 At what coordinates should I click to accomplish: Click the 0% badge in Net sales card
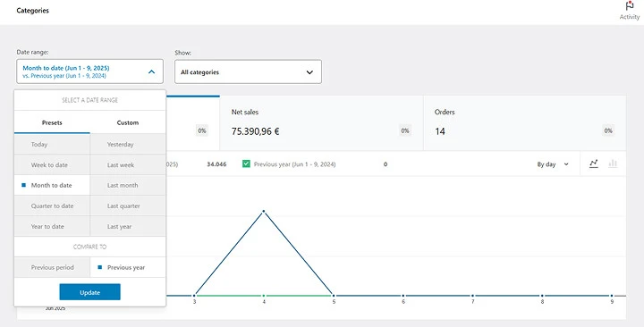coord(405,130)
